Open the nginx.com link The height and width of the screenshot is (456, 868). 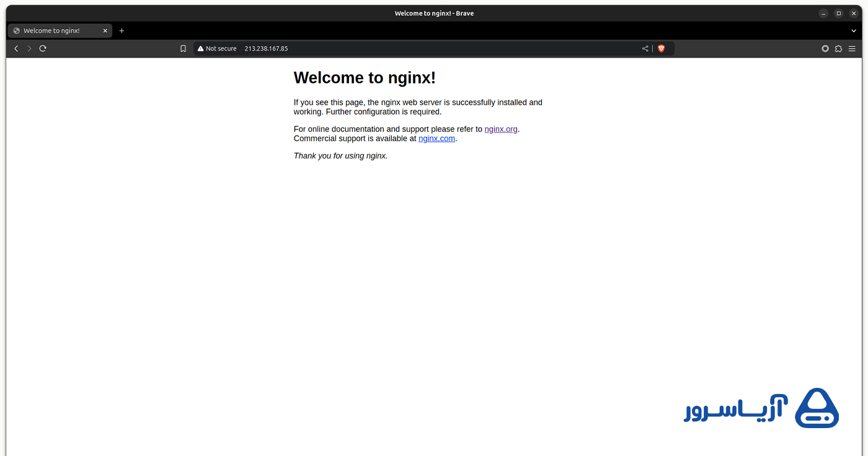[437, 138]
